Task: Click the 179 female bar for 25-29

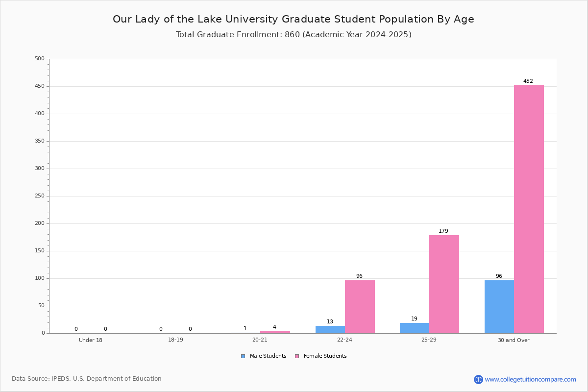Action: (x=444, y=284)
